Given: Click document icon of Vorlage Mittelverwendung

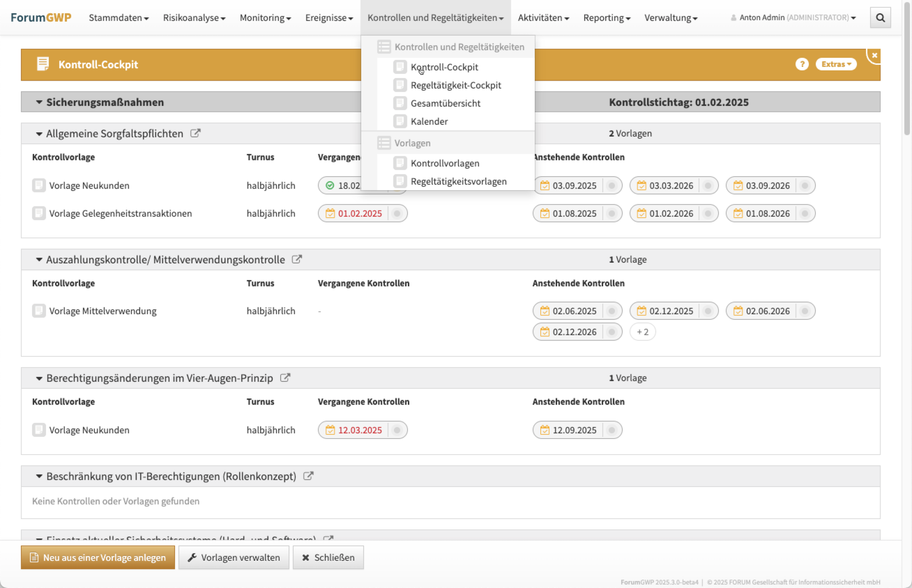Looking at the screenshot, I should coord(39,311).
